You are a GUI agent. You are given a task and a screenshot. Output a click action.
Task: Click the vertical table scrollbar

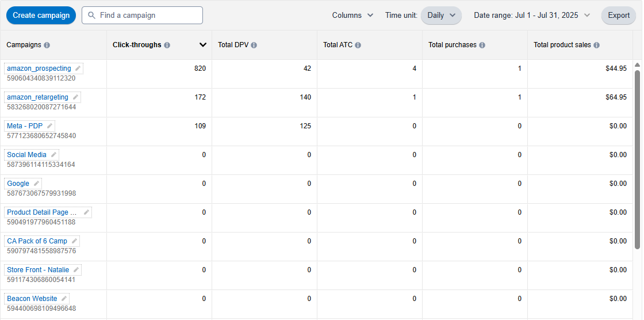click(x=637, y=159)
